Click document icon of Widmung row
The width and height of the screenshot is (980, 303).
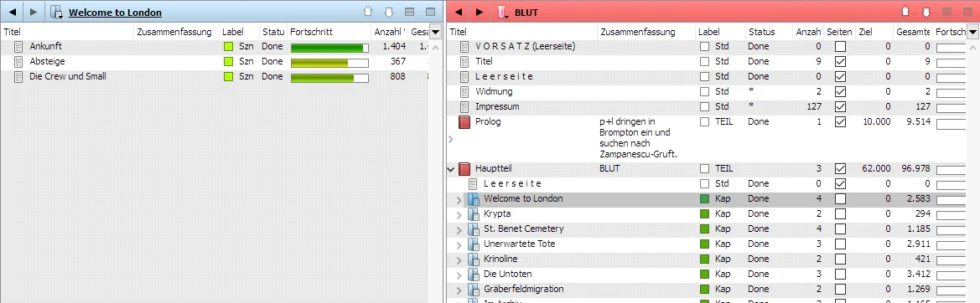click(x=464, y=91)
